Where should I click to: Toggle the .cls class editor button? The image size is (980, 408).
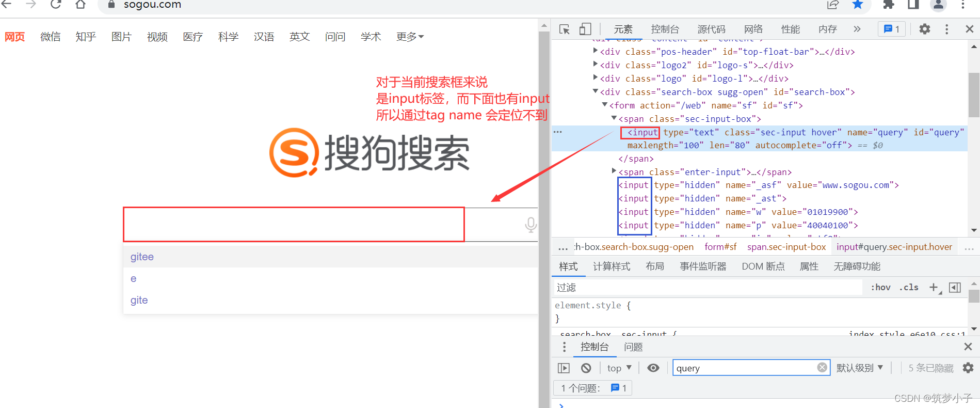tap(909, 287)
